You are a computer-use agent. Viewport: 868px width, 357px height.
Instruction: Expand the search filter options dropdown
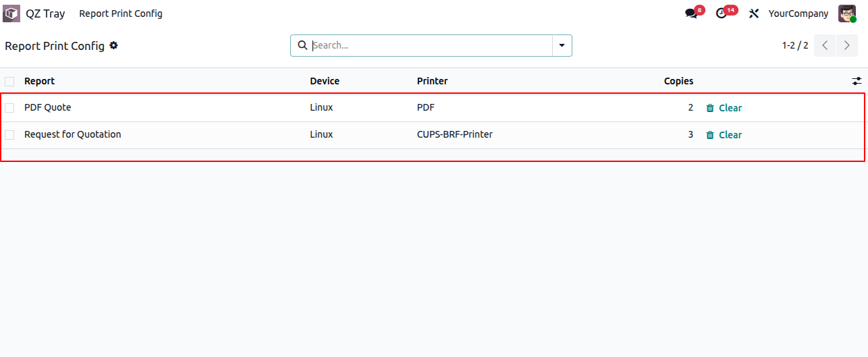(562, 45)
